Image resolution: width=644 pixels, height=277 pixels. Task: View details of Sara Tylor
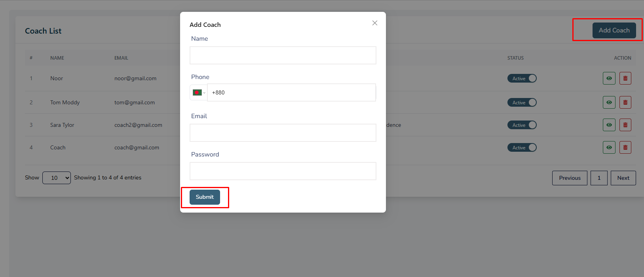[x=609, y=125]
